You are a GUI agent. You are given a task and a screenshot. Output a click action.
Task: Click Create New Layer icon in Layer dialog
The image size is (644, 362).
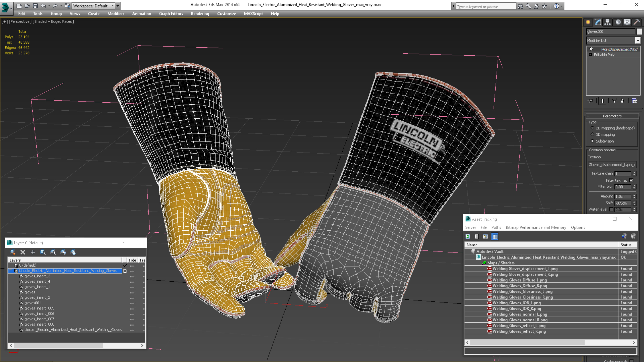[x=13, y=252]
